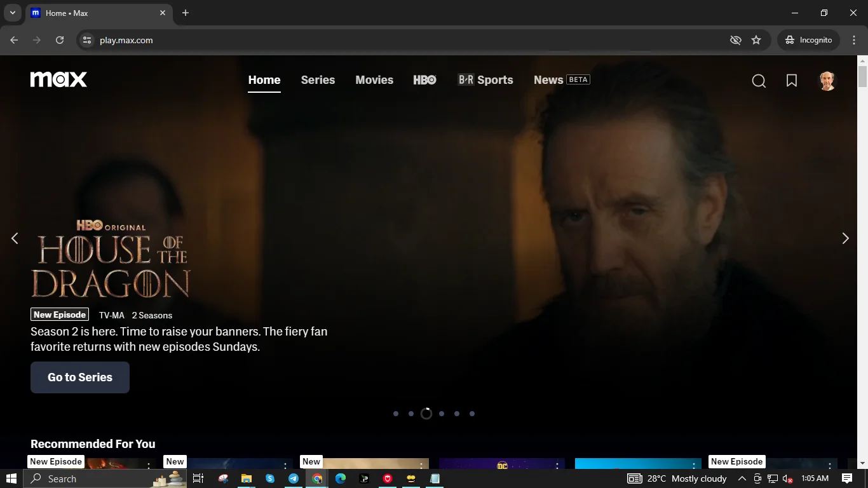Click the page scrollbar up arrow
The width and height of the screenshot is (868, 488).
click(x=862, y=61)
